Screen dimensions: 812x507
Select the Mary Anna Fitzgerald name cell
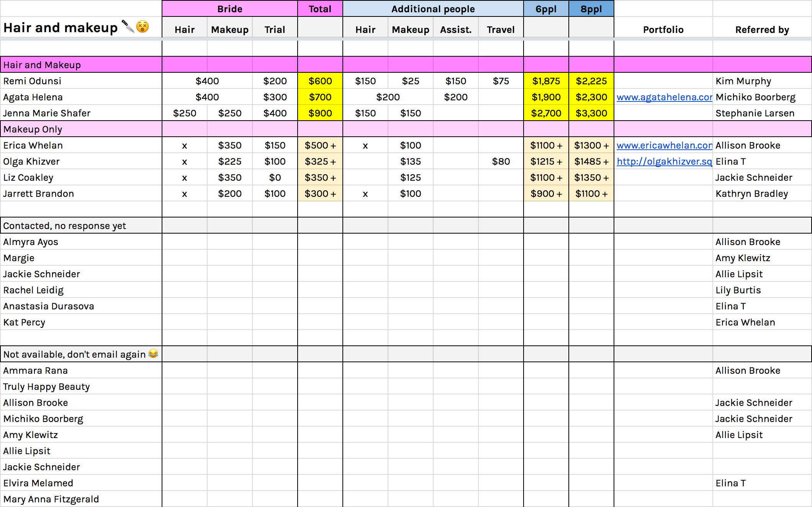click(81, 499)
